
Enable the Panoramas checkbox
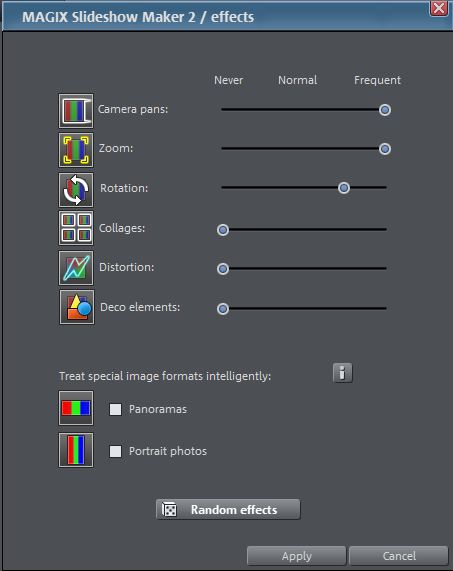[115, 409]
